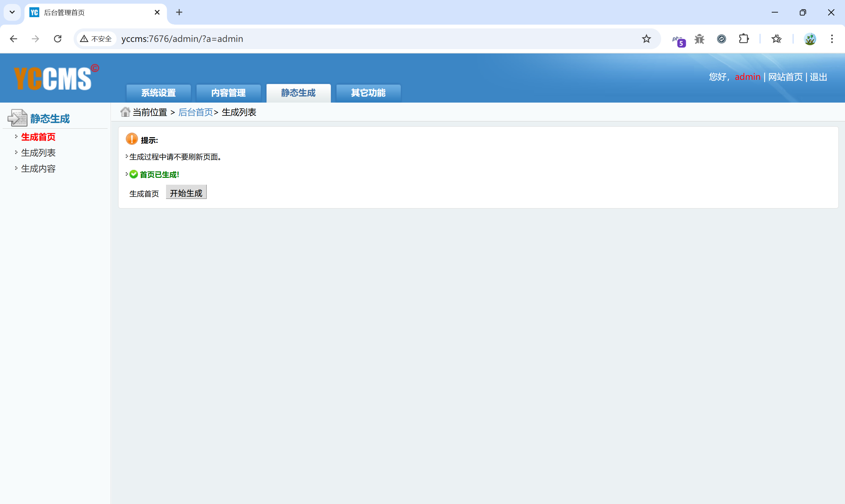Image resolution: width=845 pixels, height=504 pixels.
Task: Click the PHP extension icon
Action: [678, 39]
